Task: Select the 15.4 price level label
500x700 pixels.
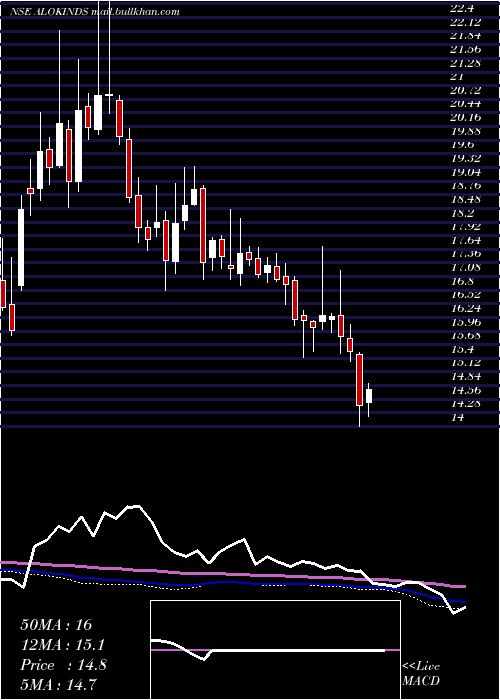Action: tap(462, 349)
